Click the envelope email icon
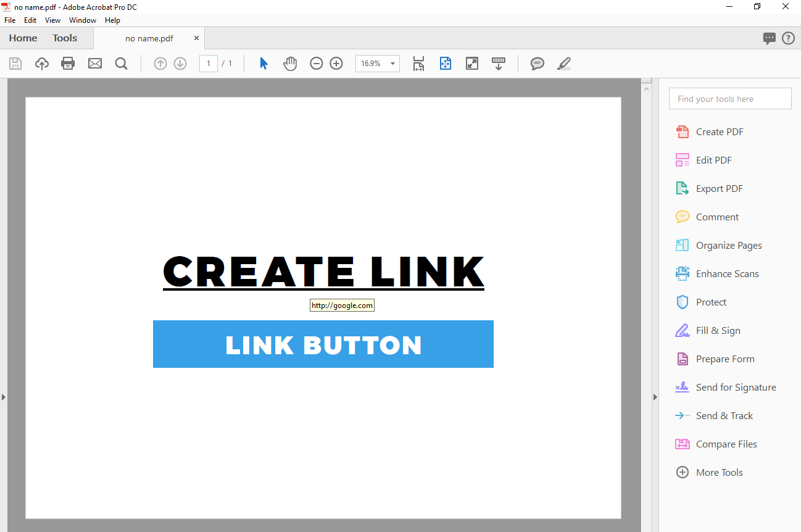Image resolution: width=801 pixels, height=532 pixels. coord(94,64)
